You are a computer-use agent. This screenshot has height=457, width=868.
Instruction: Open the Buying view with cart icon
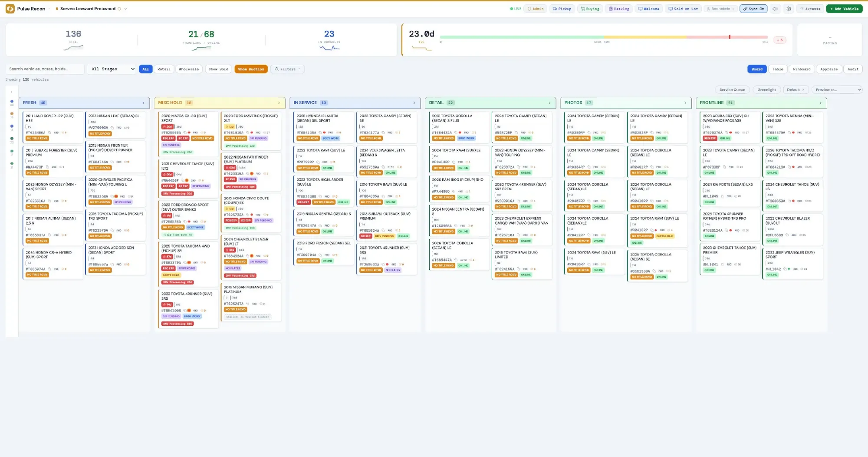(590, 9)
